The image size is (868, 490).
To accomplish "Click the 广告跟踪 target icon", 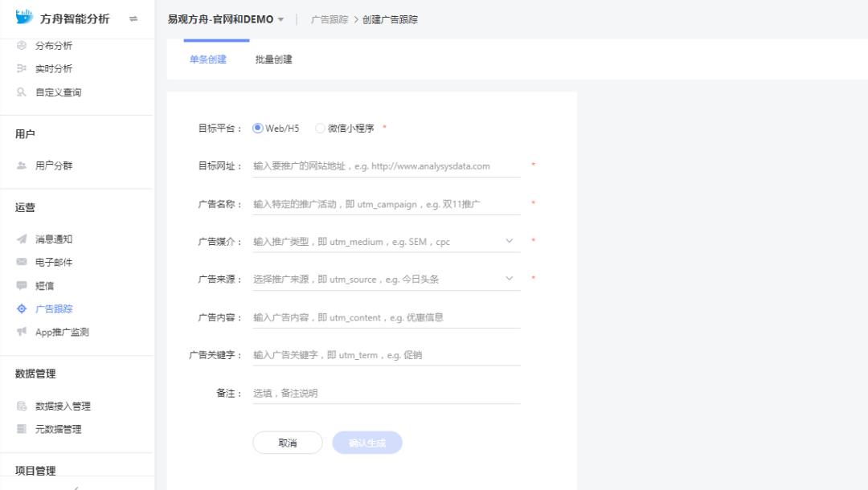I will (x=22, y=308).
